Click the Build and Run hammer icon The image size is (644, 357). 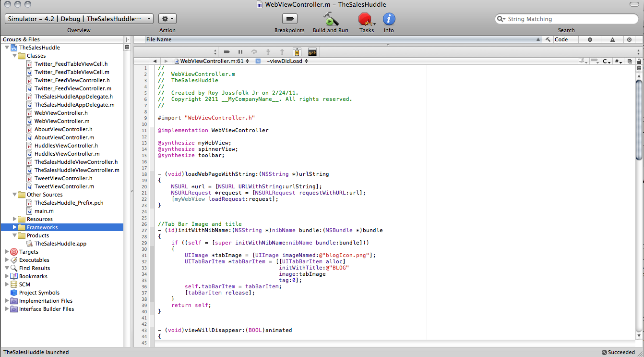tap(331, 19)
